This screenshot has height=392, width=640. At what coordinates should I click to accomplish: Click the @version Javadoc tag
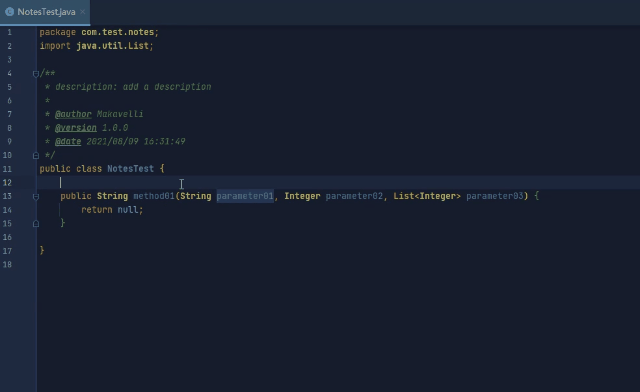[76, 128]
